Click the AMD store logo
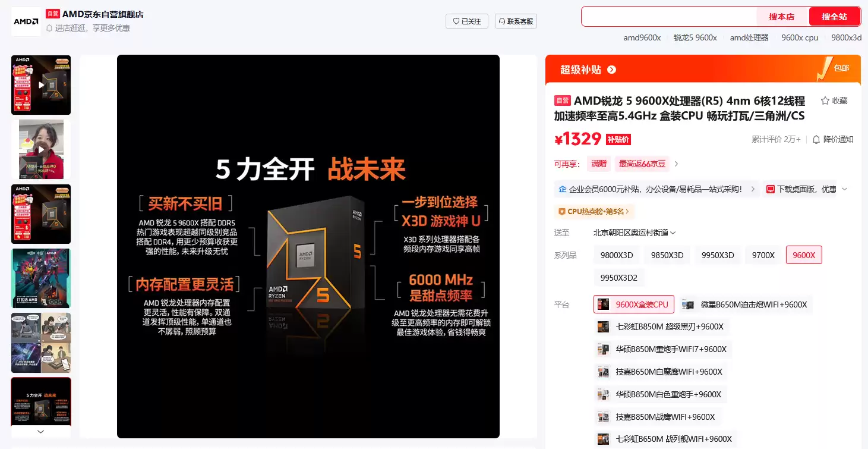Viewport: 868px width, 449px height. (26, 21)
